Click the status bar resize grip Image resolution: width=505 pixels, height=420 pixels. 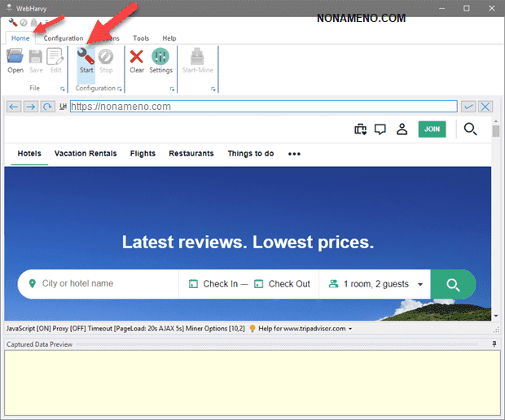[x=497, y=330]
